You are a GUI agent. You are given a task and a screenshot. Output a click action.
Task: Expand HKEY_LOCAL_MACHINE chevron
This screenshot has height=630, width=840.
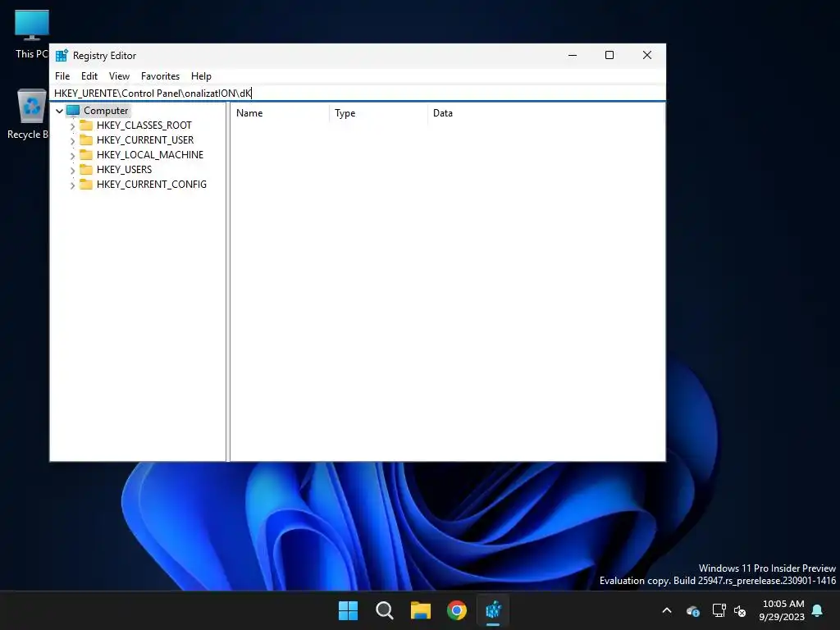[73, 155]
